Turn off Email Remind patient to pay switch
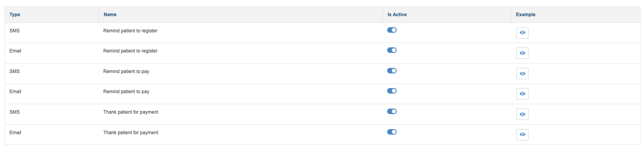 (392, 91)
